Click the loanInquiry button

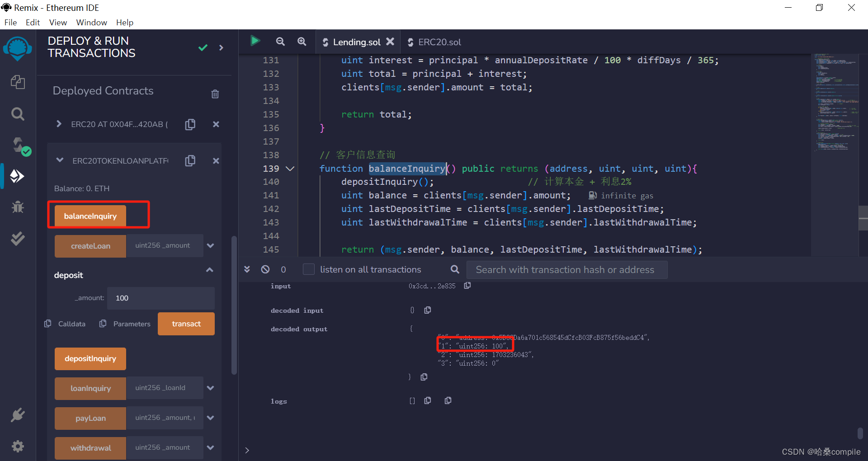pos(90,388)
